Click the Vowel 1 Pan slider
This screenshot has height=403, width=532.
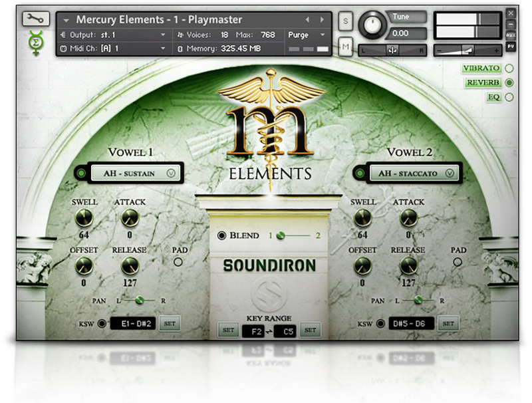point(140,300)
